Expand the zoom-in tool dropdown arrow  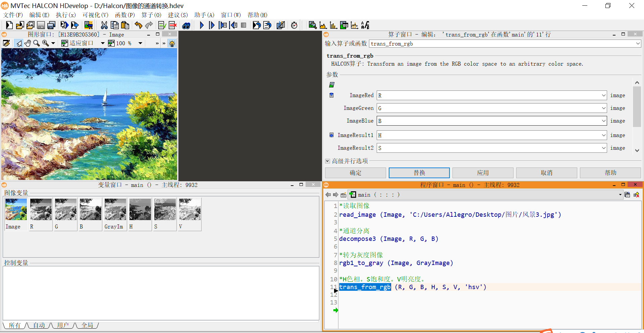[x=53, y=43]
